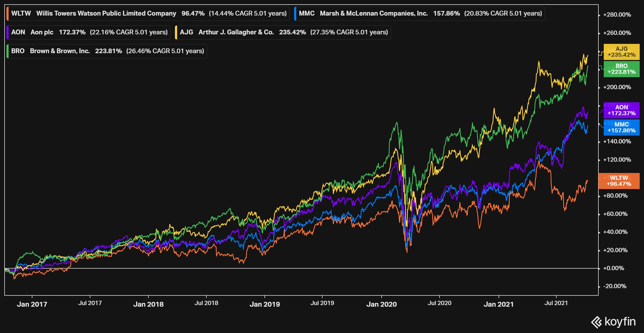Click the Jul 2017 axis label

pyautogui.click(x=90, y=303)
